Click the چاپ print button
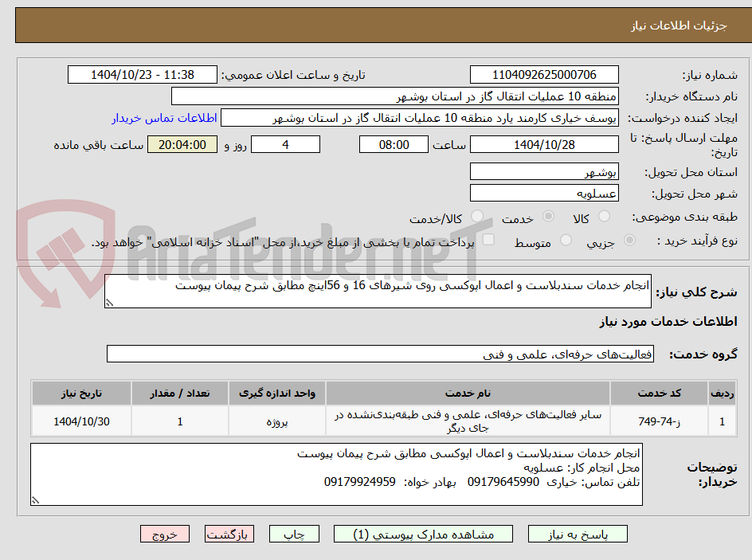Screen dimensions: 752x560 coord(294,534)
